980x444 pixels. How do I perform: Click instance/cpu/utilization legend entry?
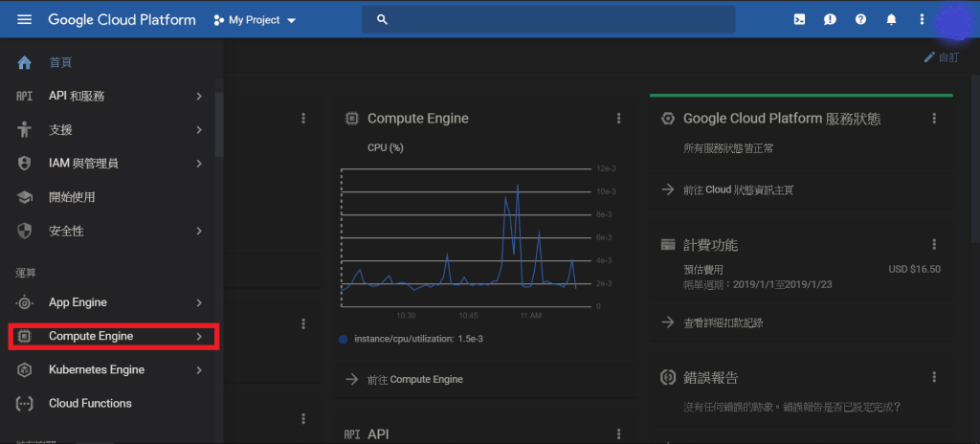coord(411,339)
